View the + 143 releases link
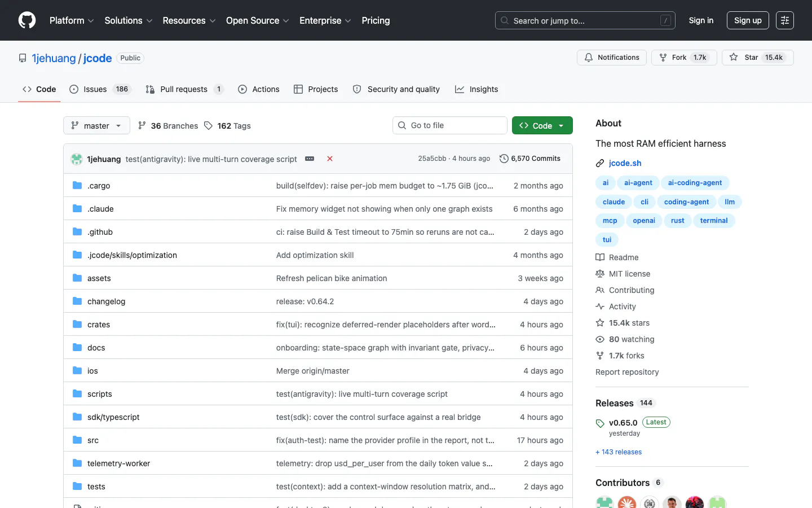812x508 pixels. coord(619,452)
